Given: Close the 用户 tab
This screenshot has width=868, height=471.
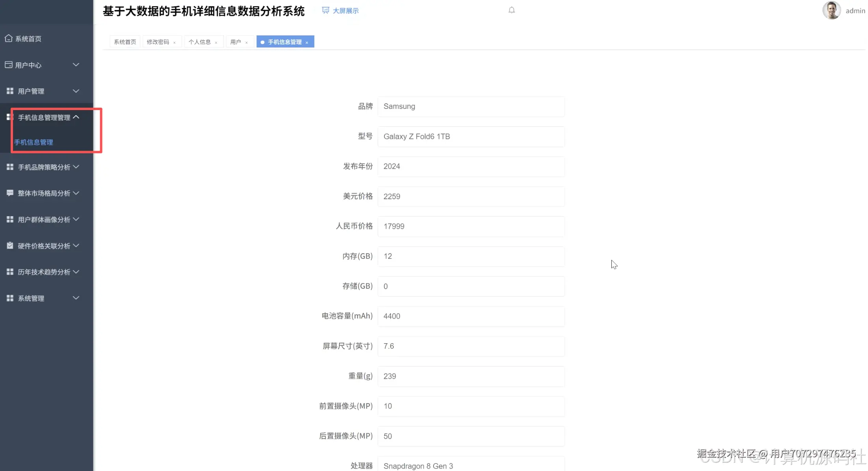Looking at the screenshot, I should click(247, 42).
